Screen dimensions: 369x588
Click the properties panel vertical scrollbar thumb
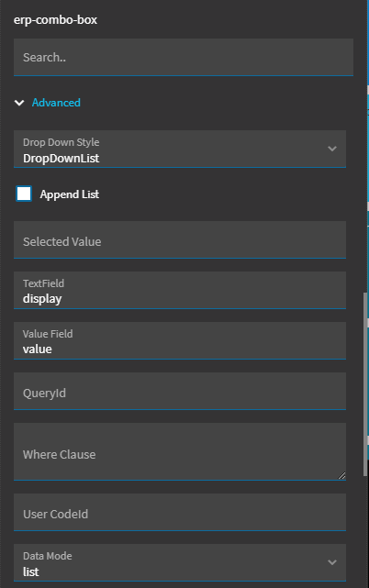[365, 384]
